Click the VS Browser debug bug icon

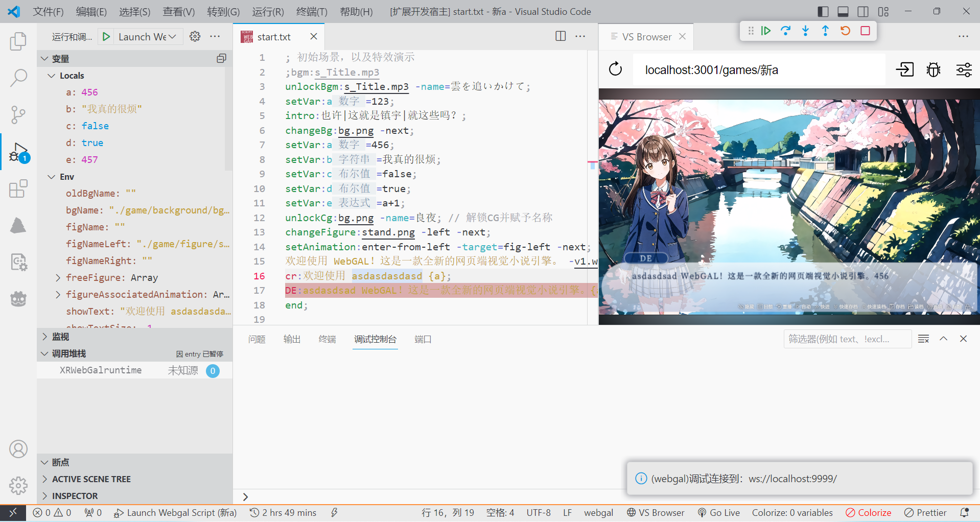click(x=934, y=69)
